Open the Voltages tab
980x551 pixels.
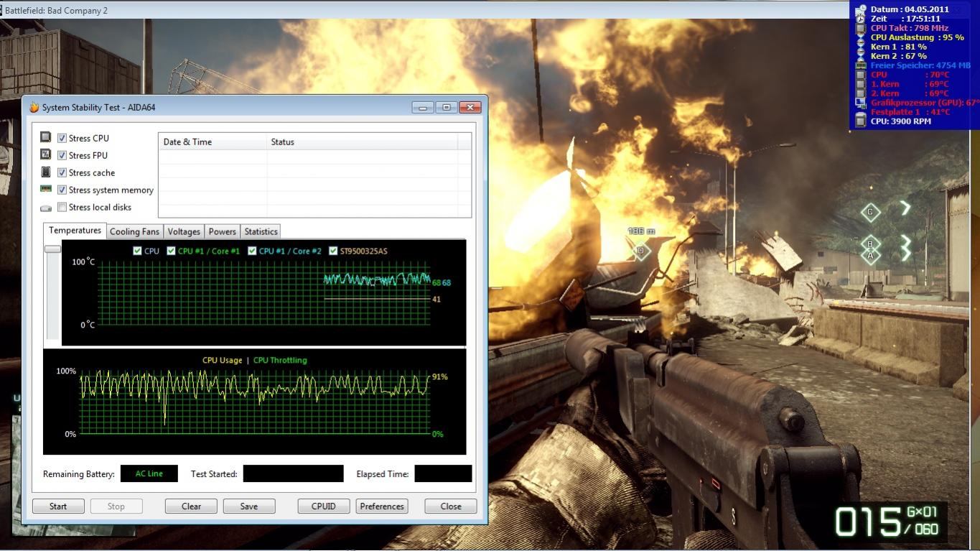pyautogui.click(x=184, y=231)
